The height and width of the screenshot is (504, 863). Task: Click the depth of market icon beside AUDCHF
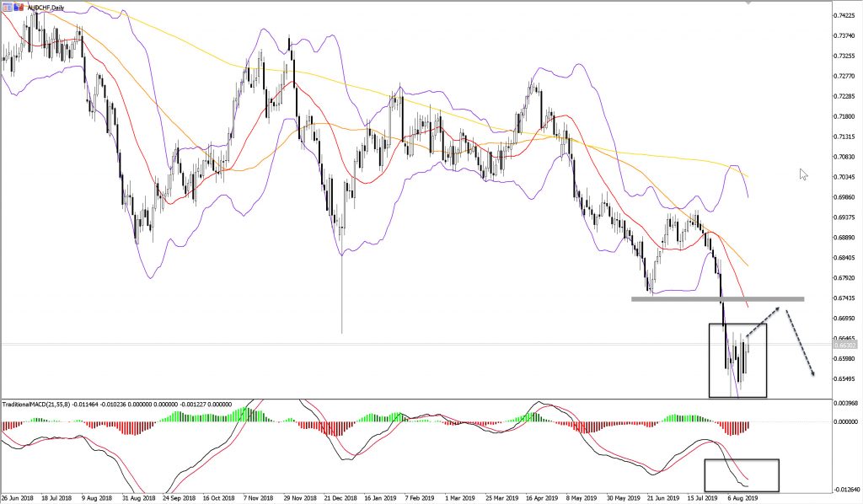pyautogui.click(x=17, y=6)
